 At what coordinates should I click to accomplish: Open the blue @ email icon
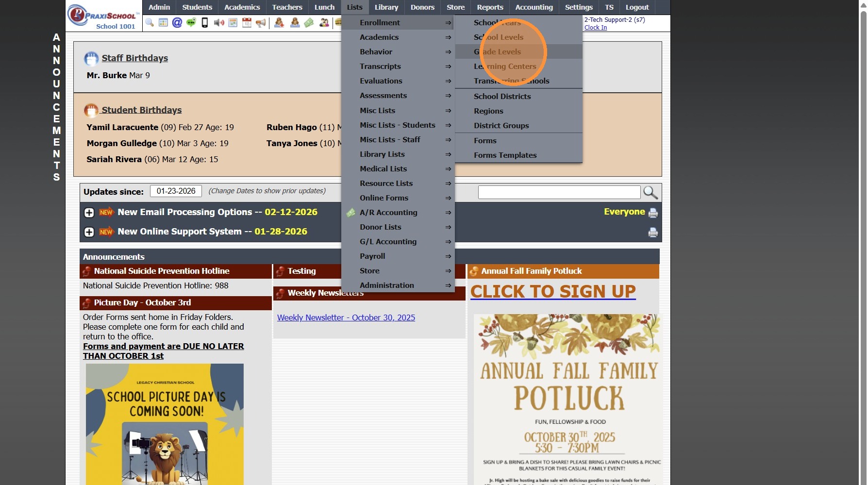[177, 22]
